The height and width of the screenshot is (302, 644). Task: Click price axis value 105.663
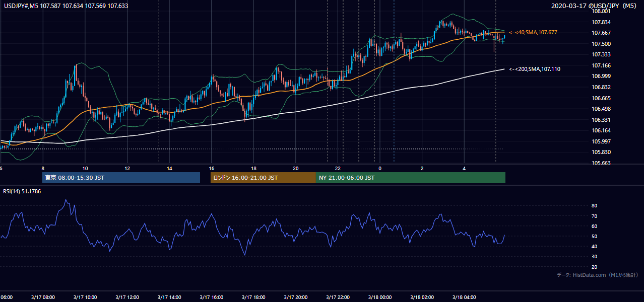tap(601, 163)
